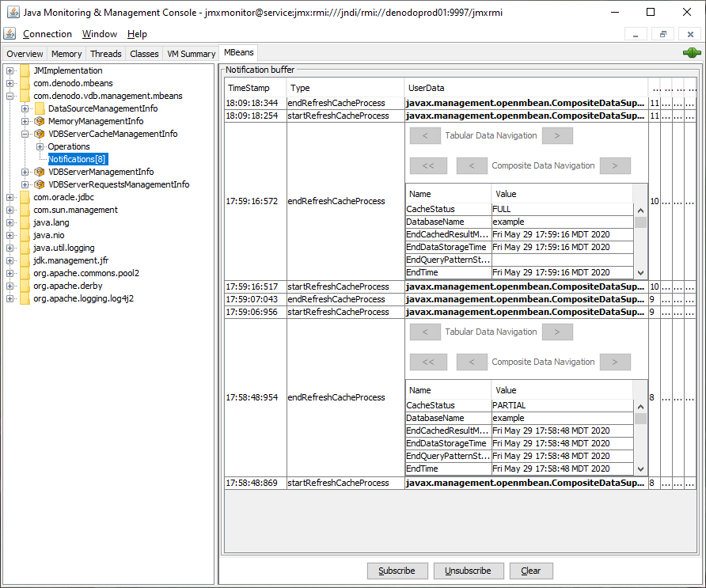This screenshot has height=588, width=706.
Task: Select the 17:58:48:869 startRefreshCacheProcess row
Action: tap(460, 483)
